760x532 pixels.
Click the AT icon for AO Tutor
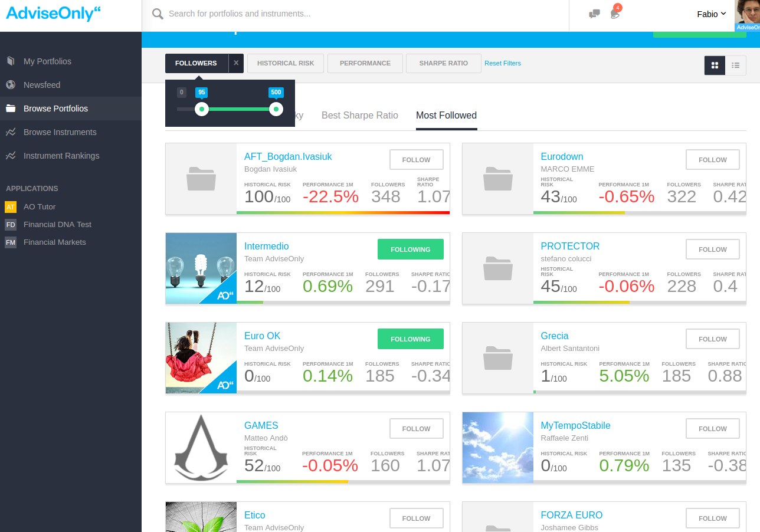click(11, 207)
